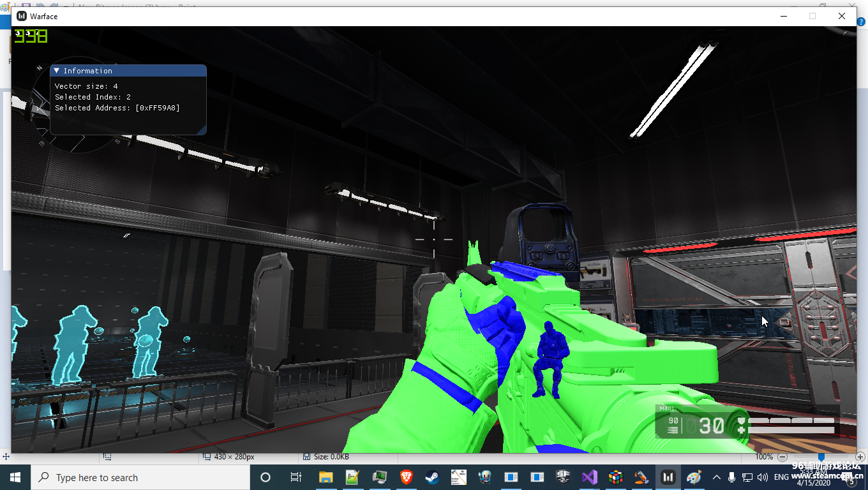Open Task View
Image resolution: width=868 pixels, height=490 pixels.
[x=296, y=477]
